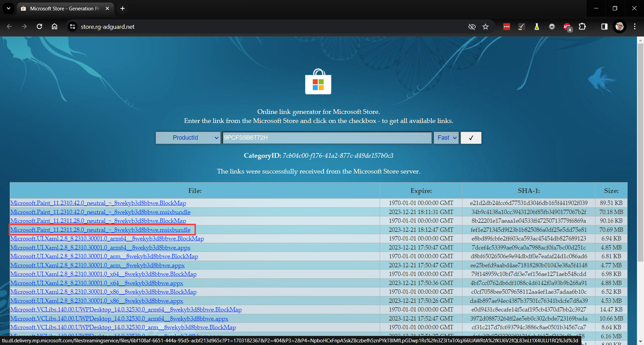This screenshot has width=644, height=345.
Task: Bookmark this page with the star icon
Action: (485, 26)
